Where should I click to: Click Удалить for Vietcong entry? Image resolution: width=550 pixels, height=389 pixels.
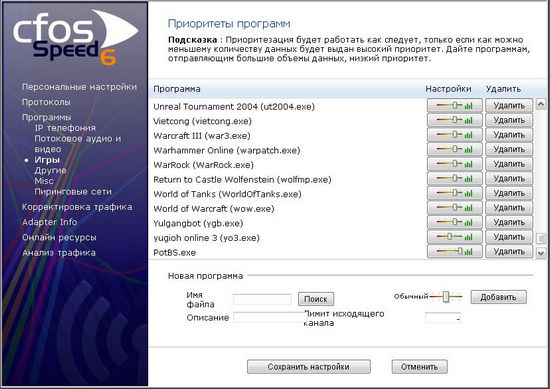pyautogui.click(x=509, y=120)
